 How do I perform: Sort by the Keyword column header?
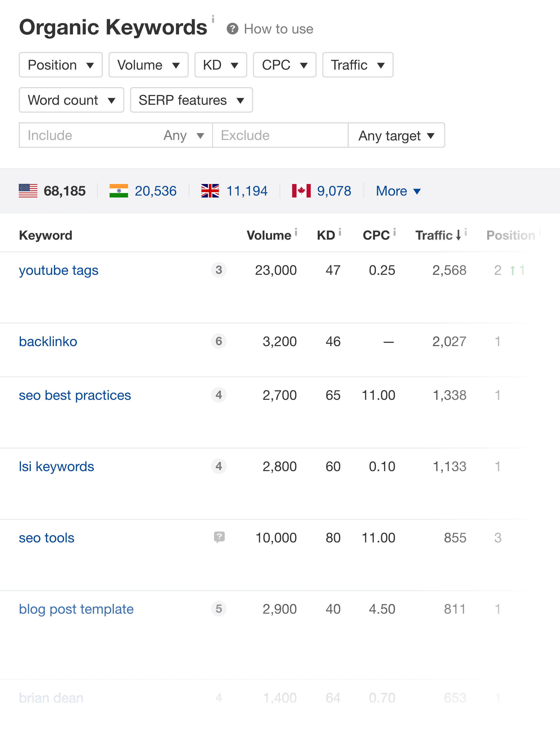coord(46,235)
